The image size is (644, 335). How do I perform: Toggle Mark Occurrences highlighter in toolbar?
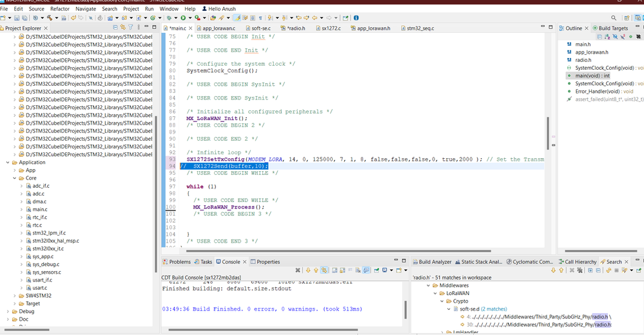point(237,18)
